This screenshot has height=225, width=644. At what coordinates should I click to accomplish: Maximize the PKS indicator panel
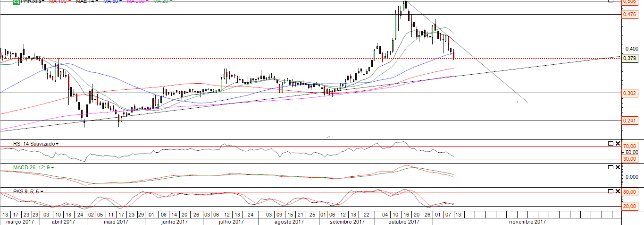(611, 191)
